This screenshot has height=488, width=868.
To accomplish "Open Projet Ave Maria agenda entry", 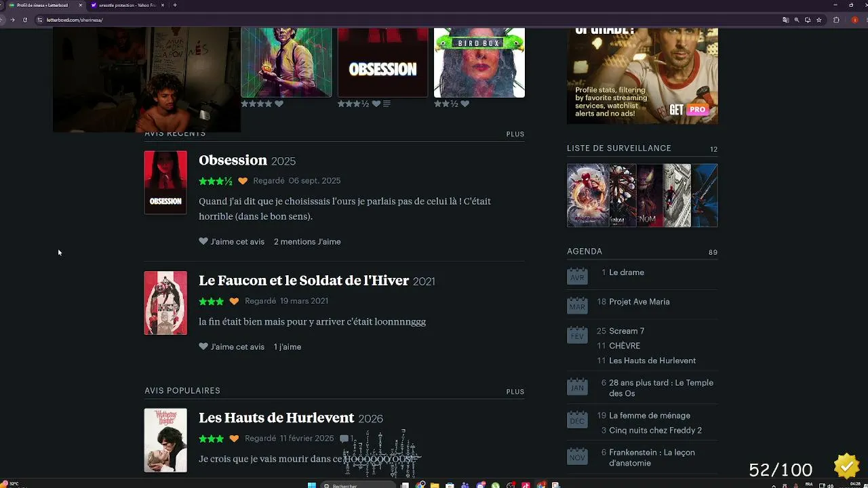I will pos(639,302).
